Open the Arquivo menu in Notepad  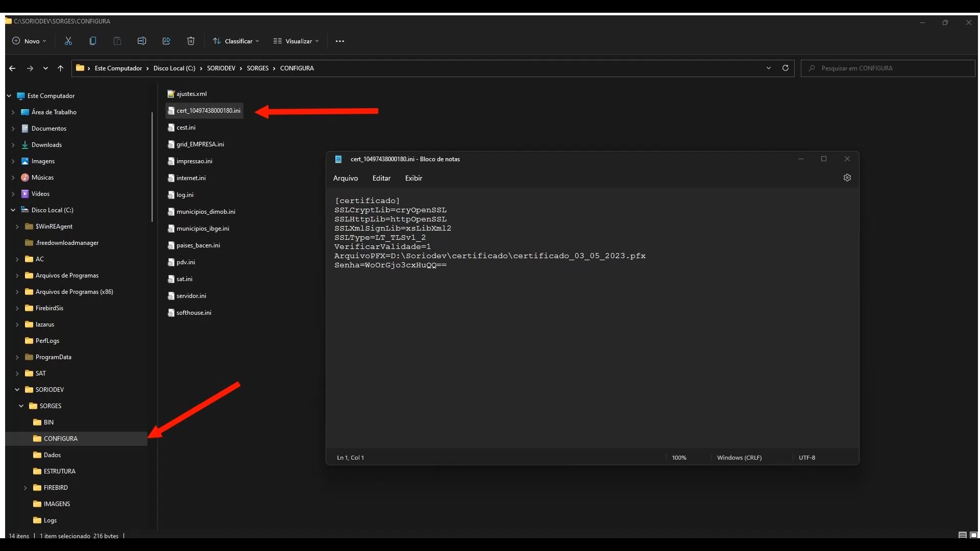point(345,178)
